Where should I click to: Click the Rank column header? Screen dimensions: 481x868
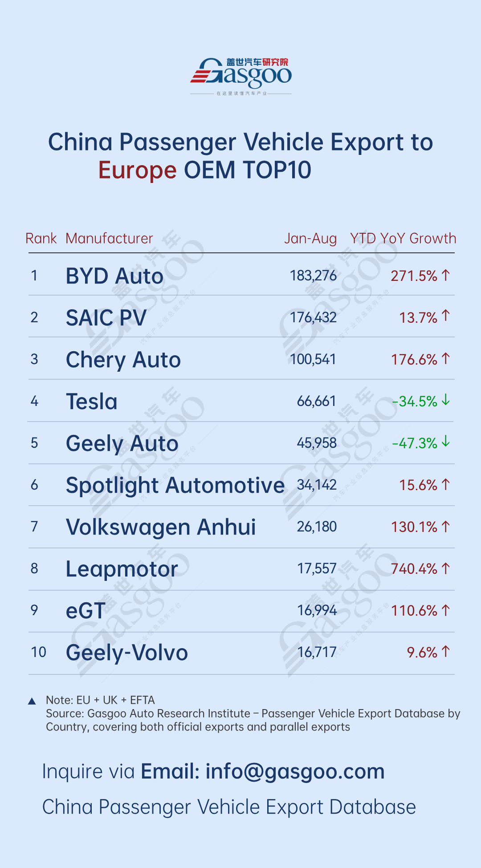coord(41,239)
